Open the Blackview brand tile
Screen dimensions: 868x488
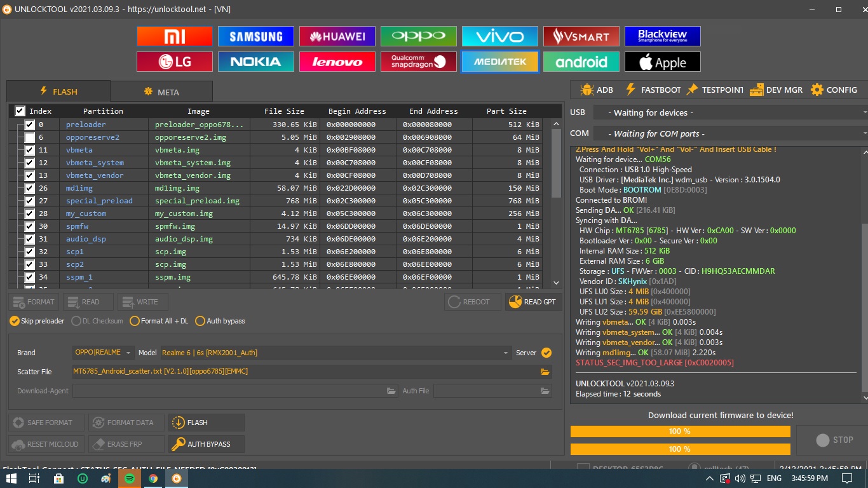coord(663,36)
